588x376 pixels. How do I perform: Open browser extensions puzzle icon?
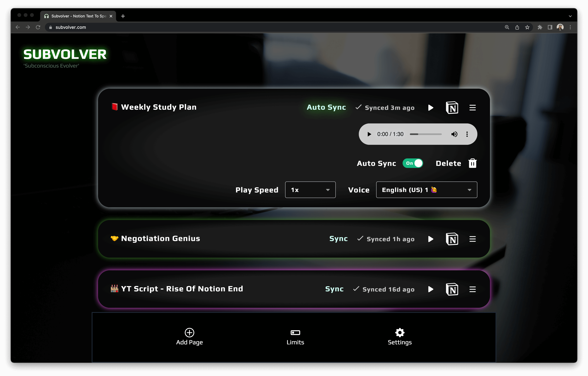point(540,27)
